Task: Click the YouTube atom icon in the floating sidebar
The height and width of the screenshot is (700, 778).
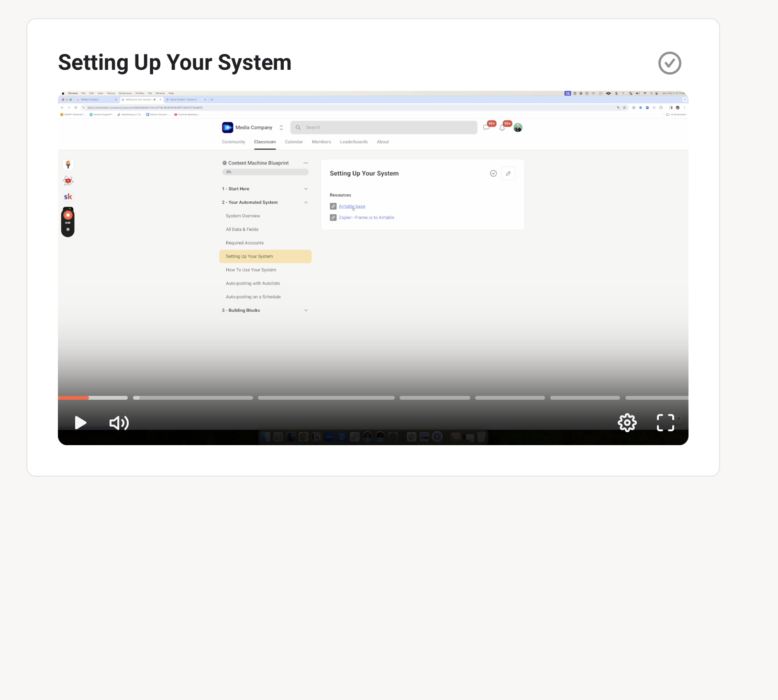Action: [x=68, y=181]
